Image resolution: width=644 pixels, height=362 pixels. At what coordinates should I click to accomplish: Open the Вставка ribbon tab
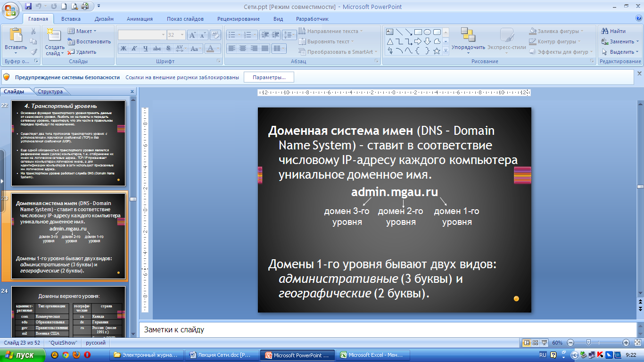(71, 19)
